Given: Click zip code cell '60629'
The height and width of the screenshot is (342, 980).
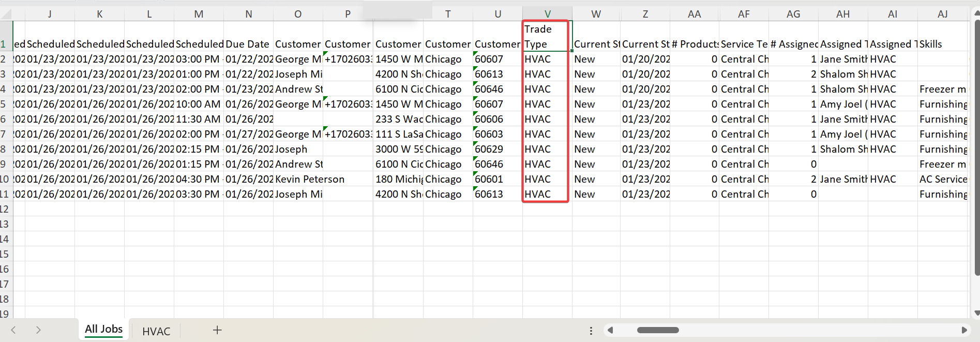Looking at the screenshot, I should pyautogui.click(x=497, y=149).
